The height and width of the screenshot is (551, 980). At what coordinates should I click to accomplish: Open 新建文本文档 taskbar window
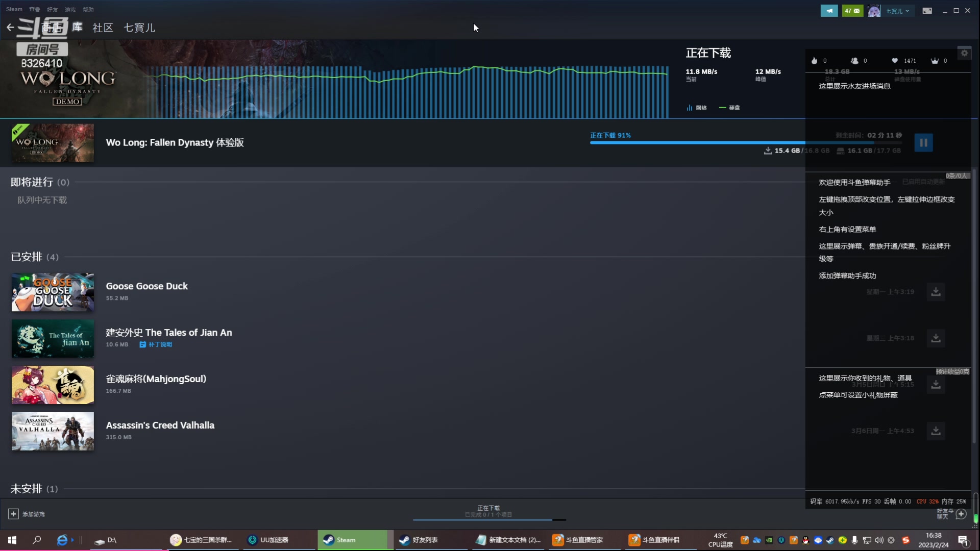click(x=508, y=540)
